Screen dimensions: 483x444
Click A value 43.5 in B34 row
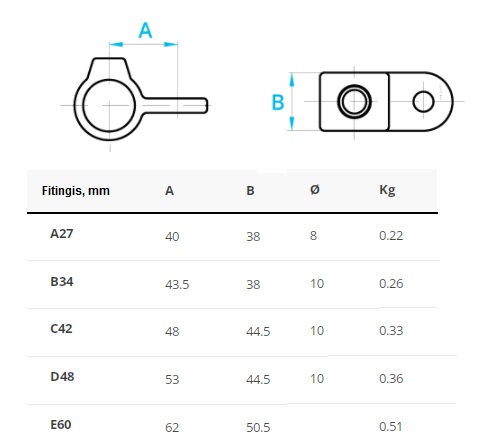tap(177, 285)
